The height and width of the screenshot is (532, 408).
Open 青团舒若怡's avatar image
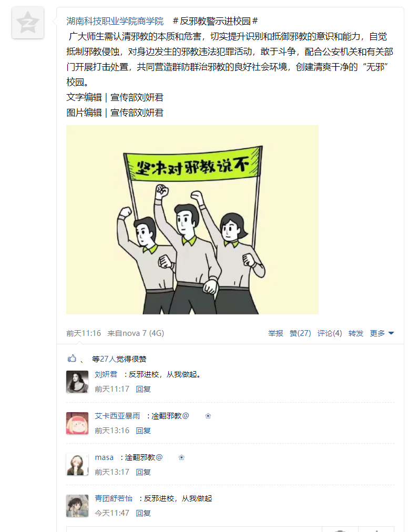[x=77, y=506]
